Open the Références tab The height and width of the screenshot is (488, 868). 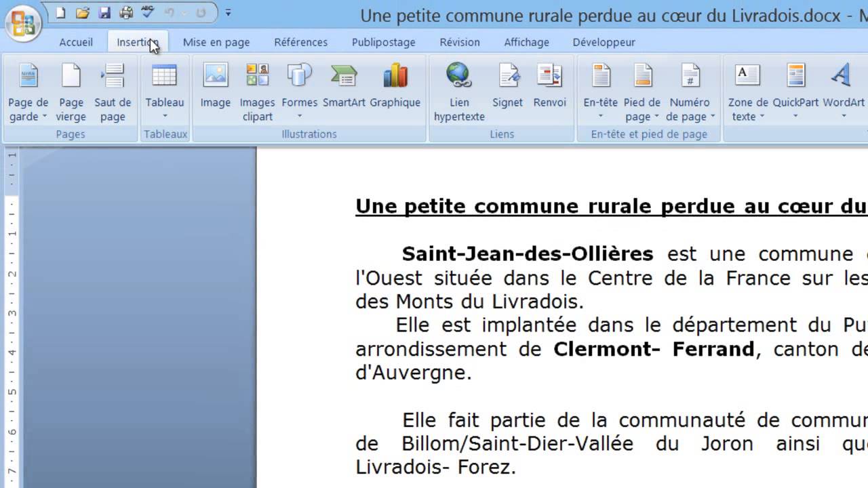tap(301, 42)
